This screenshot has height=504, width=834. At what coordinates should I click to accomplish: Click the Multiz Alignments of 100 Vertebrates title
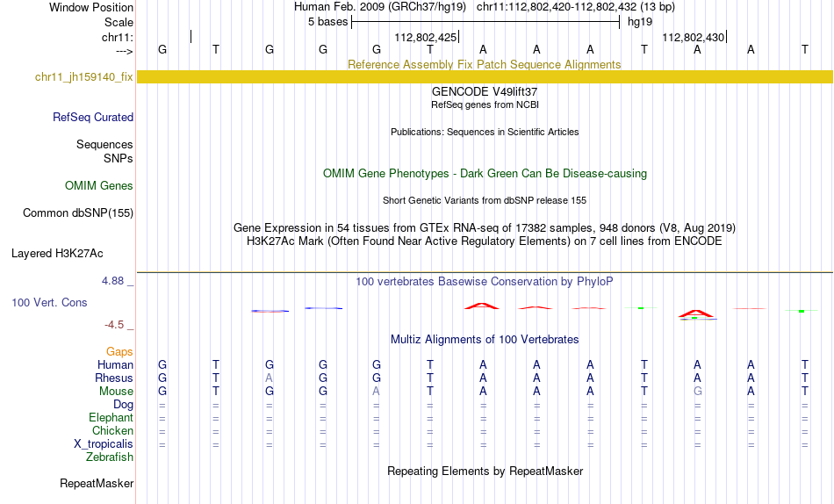tap(485, 340)
